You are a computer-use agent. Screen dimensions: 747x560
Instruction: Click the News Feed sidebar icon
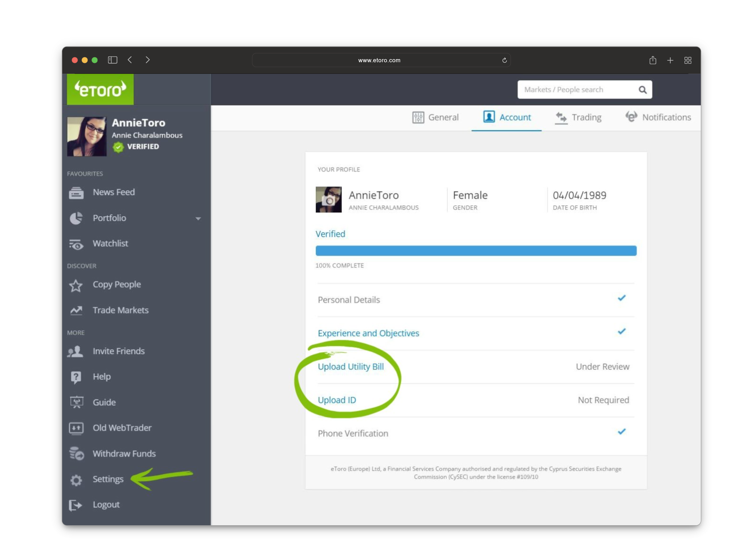point(76,193)
